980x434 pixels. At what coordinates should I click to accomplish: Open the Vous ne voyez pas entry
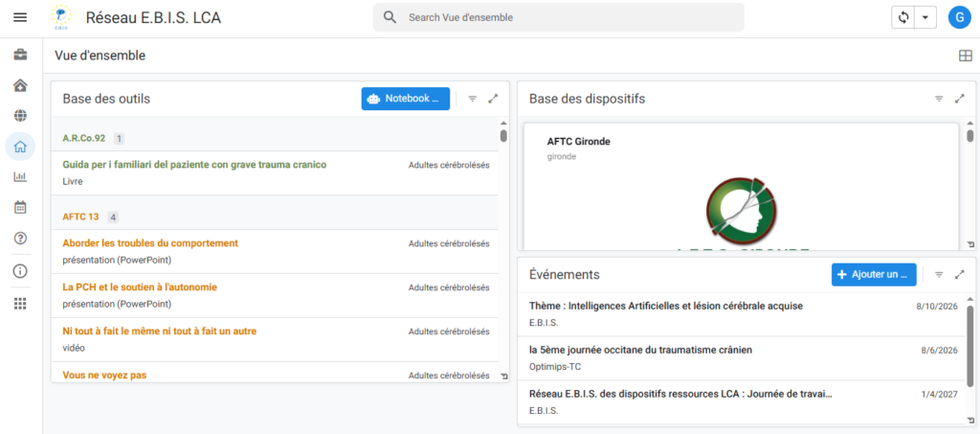tap(275, 373)
